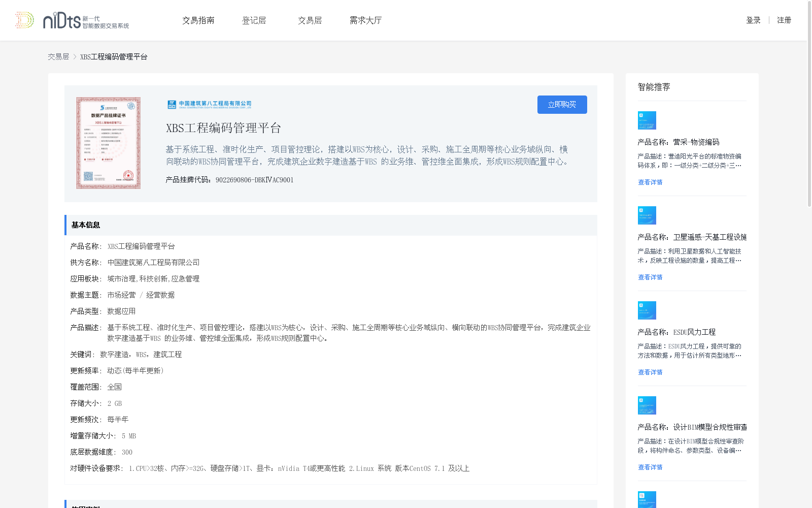This screenshot has width=812, height=508.
Task: Open the 需求大厅 menu
Action: [366, 20]
